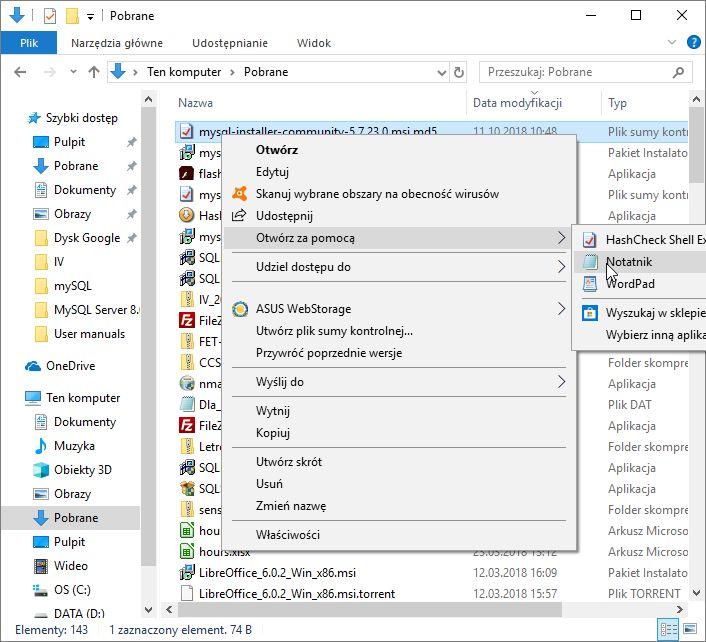Select Ten komputer in navigation pane
Image resolution: width=706 pixels, height=642 pixels.
pyautogui.click(x=83, y=398)
